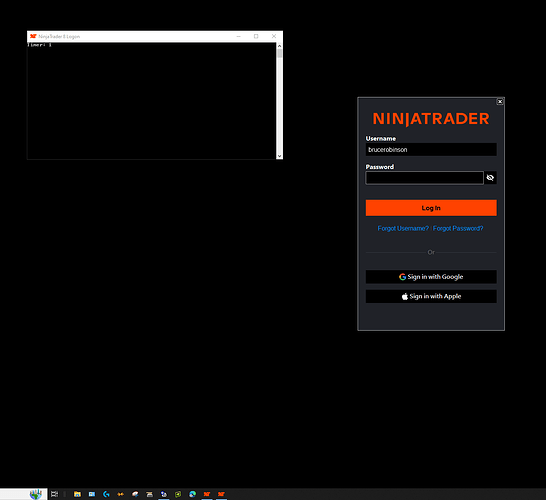Open the Forgot Username? link
546x500 pixels.
click(403, 228)
